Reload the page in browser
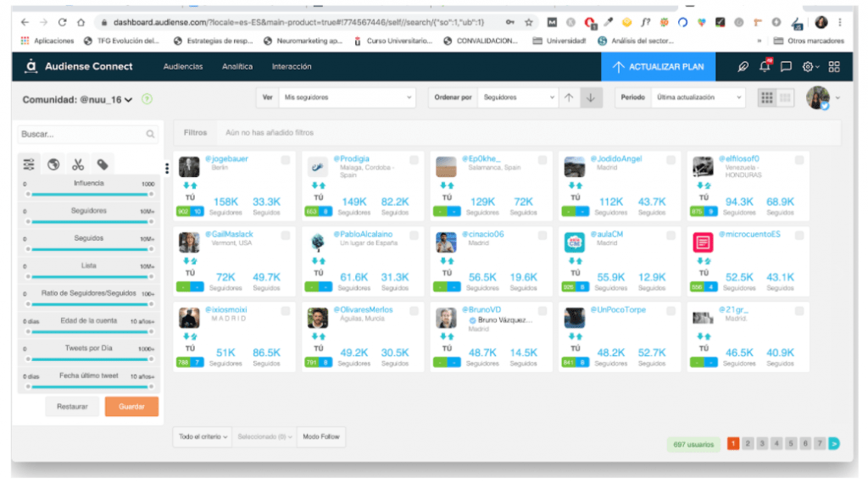 point(62,22)
